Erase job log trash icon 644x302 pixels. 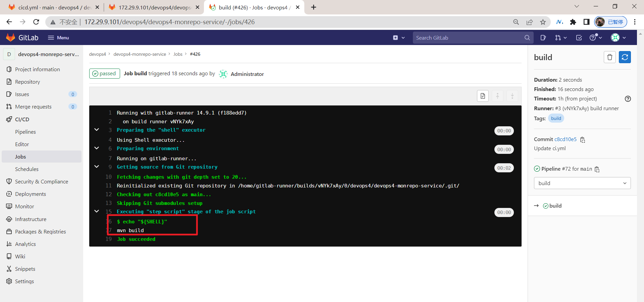pos(610,57)
